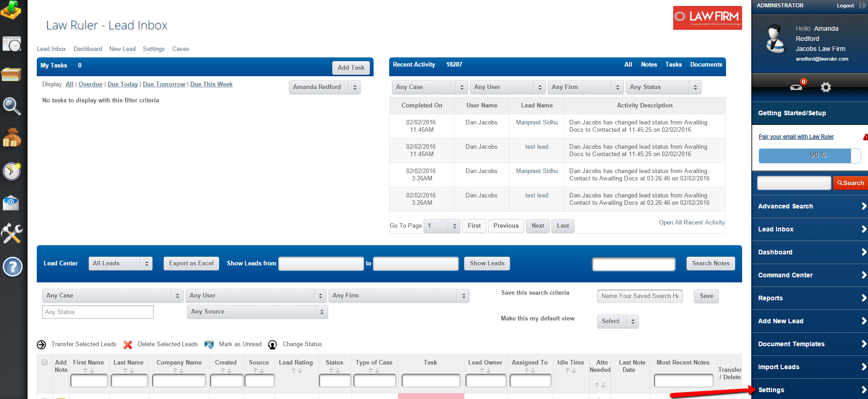Click the Change Status icon

click(272, 345)
